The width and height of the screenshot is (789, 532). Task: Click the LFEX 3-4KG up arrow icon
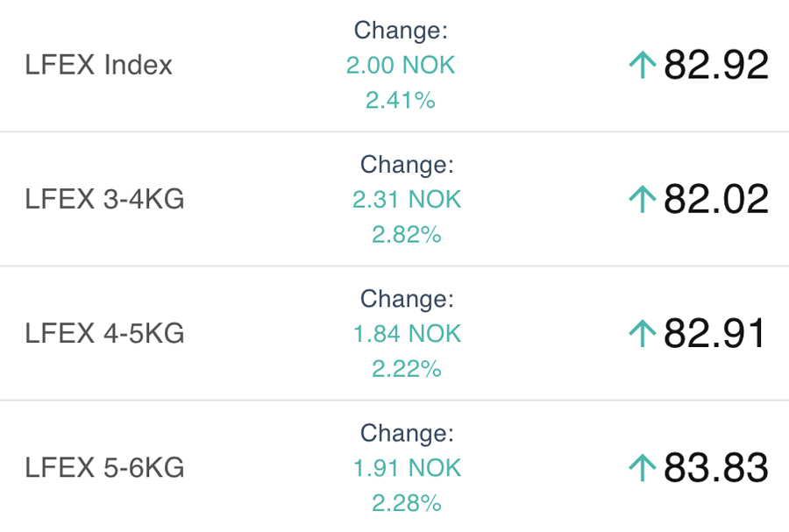click(x=643, y=200)
